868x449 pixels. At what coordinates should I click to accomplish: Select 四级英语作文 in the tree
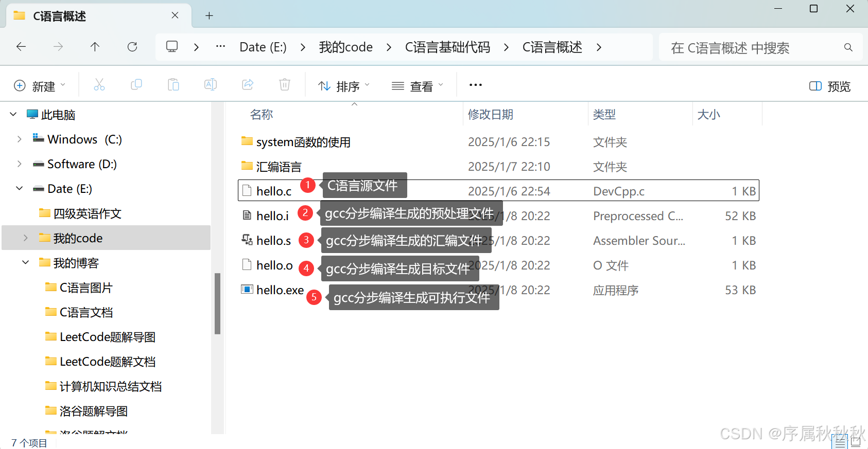[88, 213]
